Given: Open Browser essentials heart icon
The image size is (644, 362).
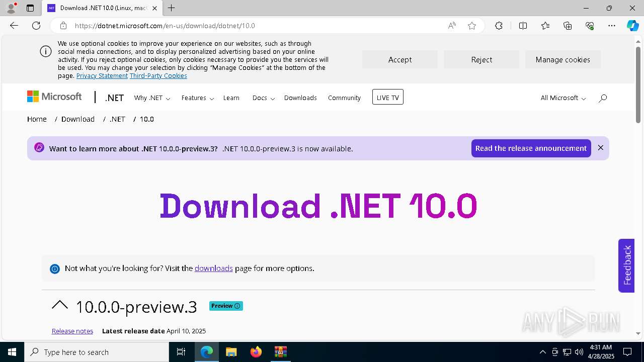Looking at the screenshot, I should pyautogui.click(x=590, y=26).
